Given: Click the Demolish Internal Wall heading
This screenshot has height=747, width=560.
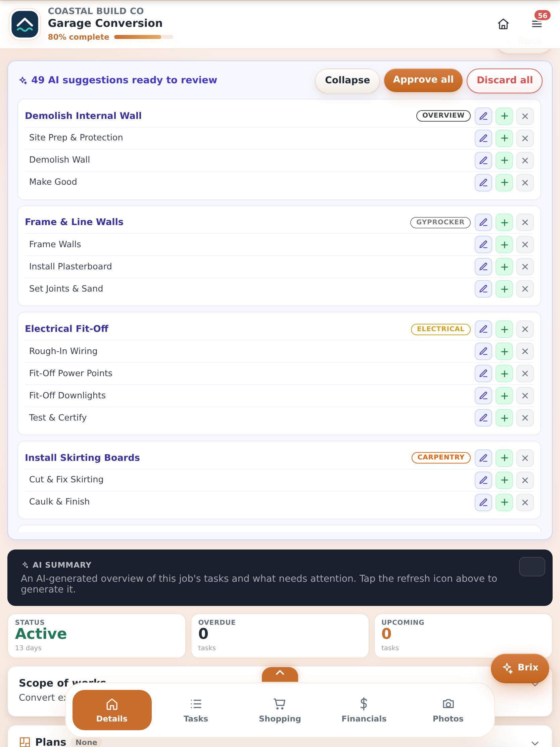Looking at the screenshot, I should click(83, 116).
